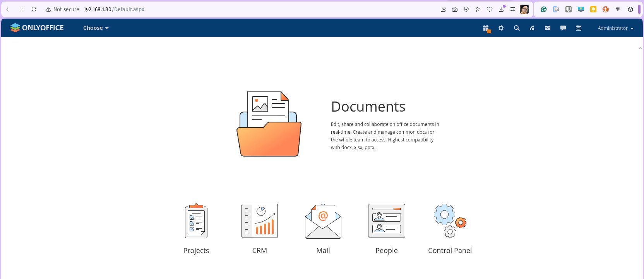This screenshot has width=644, height=279.
Task: Click the People label
Action: 387,251
